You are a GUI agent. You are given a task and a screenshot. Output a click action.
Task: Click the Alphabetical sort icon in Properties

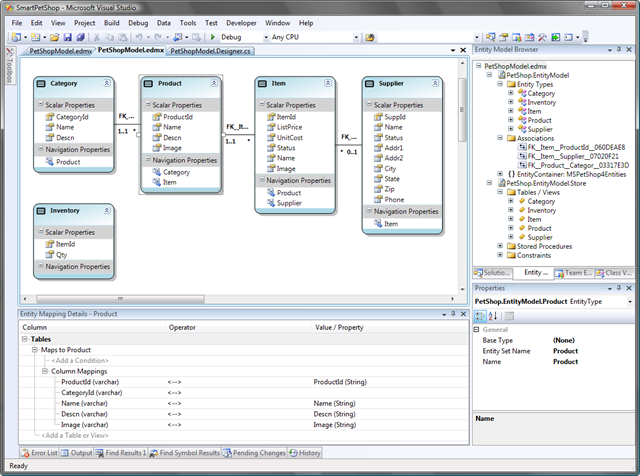pyautogui.click(x=493, y=316)
